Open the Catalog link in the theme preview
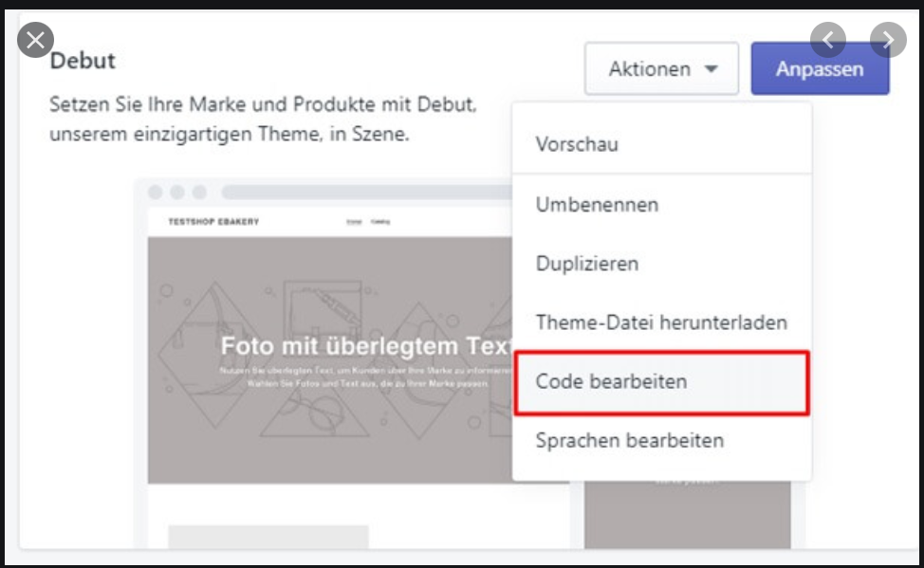The width and height of the screenshot is (924, 568). coord(381,219)
